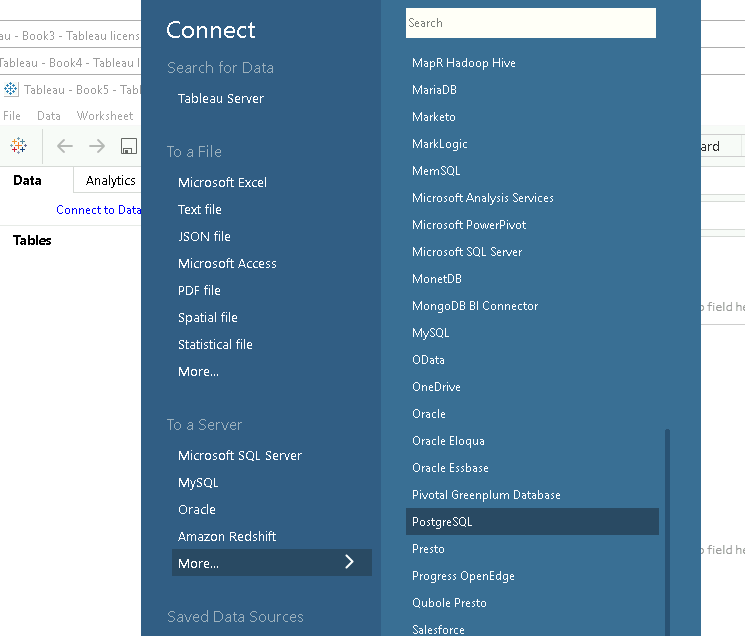Choose PDF file connector

pos(199,291)
